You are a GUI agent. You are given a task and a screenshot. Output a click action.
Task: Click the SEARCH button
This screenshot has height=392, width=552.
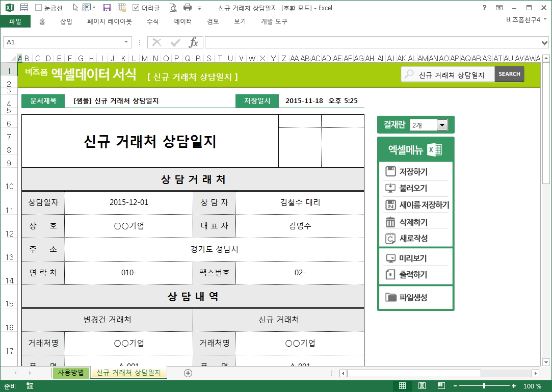click(x=509, y=74)
